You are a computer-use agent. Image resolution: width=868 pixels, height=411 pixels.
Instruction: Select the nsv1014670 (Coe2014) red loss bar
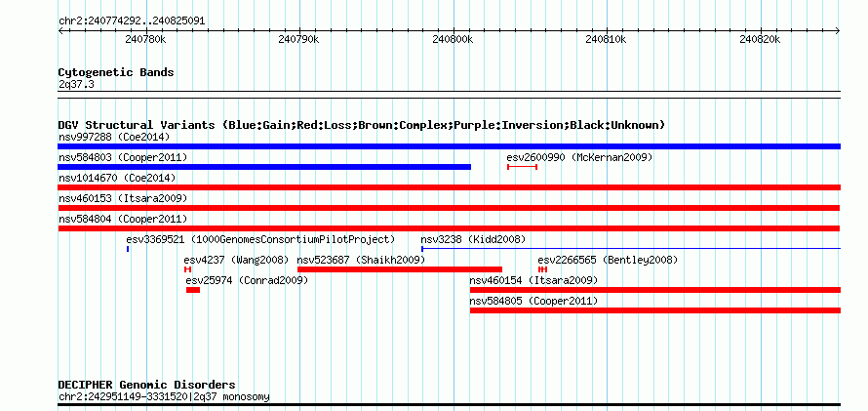[449, 187]
